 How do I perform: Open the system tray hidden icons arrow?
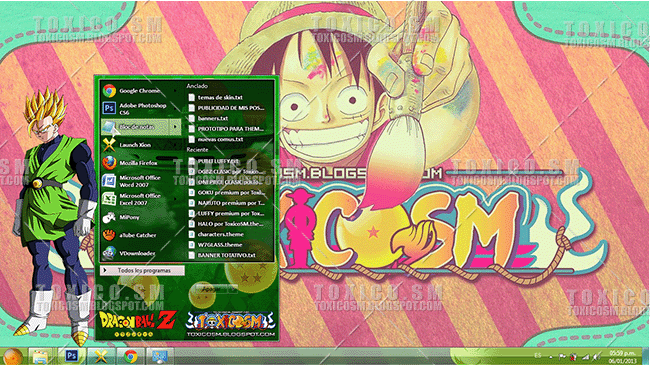[x=551, y=356]
